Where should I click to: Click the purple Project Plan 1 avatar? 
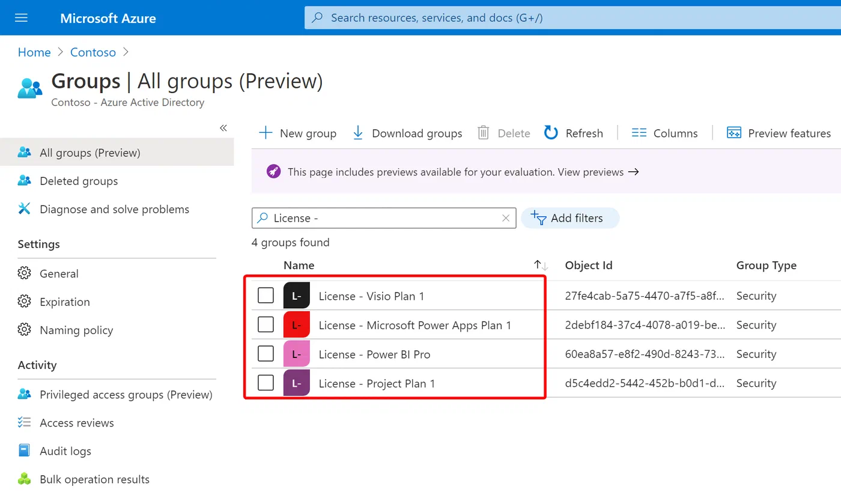pos(296,383)
